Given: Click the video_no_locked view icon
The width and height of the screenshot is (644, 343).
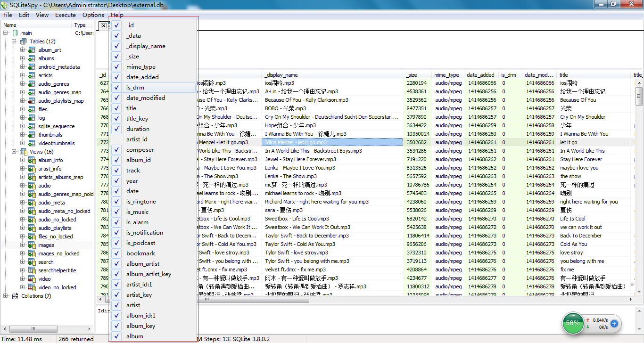Looking at the screenshot, I should click(x=32, y=287).
